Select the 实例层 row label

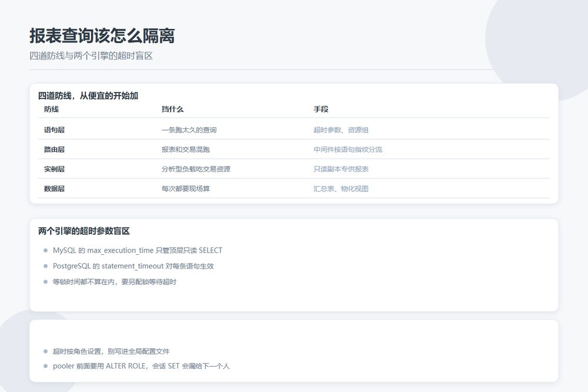click(54, 169)
